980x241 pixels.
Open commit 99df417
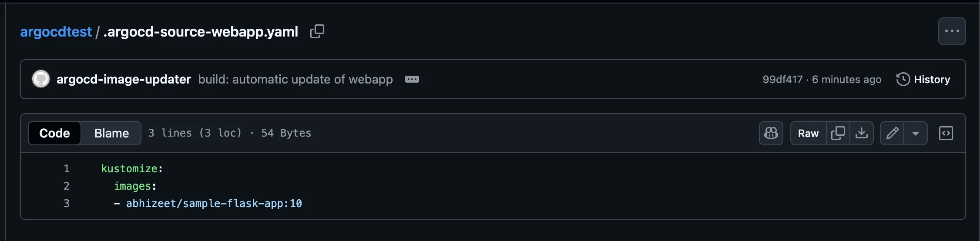point(782,80)
